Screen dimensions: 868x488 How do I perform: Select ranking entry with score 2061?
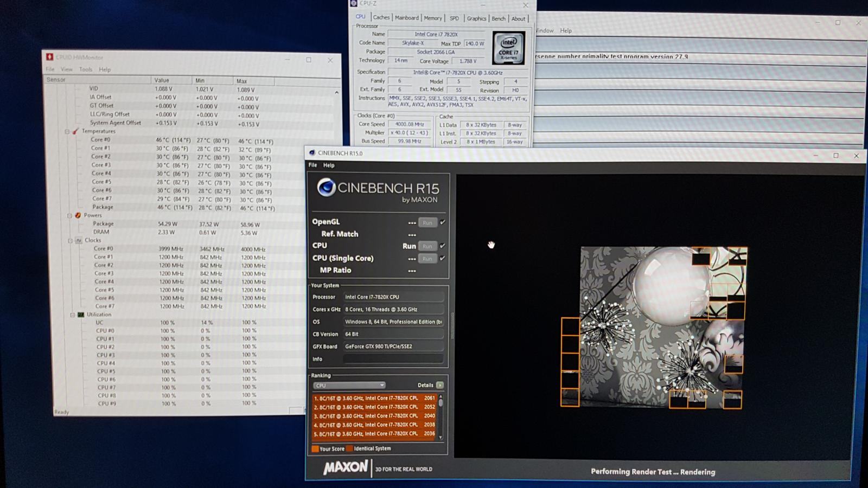point(374,398)
